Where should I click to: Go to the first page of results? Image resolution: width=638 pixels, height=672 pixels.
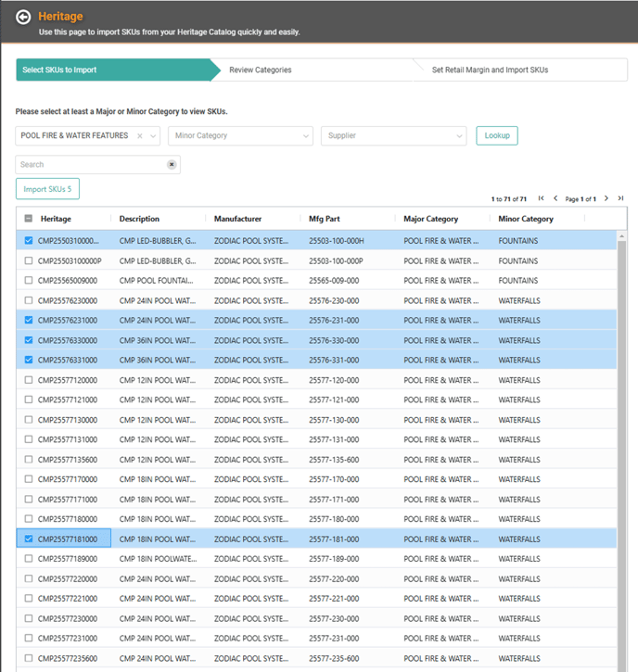[542, 198]
